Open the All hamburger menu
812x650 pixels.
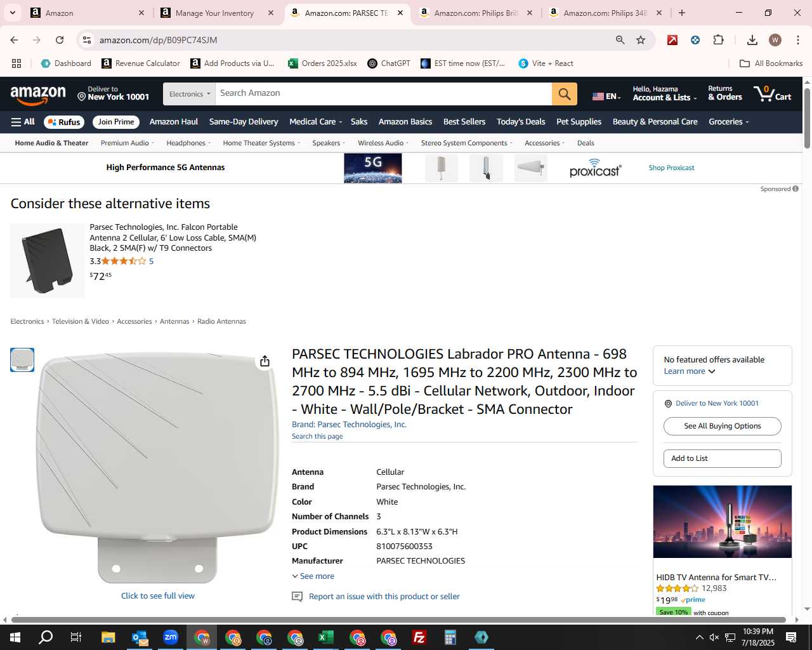click(23, 122)
